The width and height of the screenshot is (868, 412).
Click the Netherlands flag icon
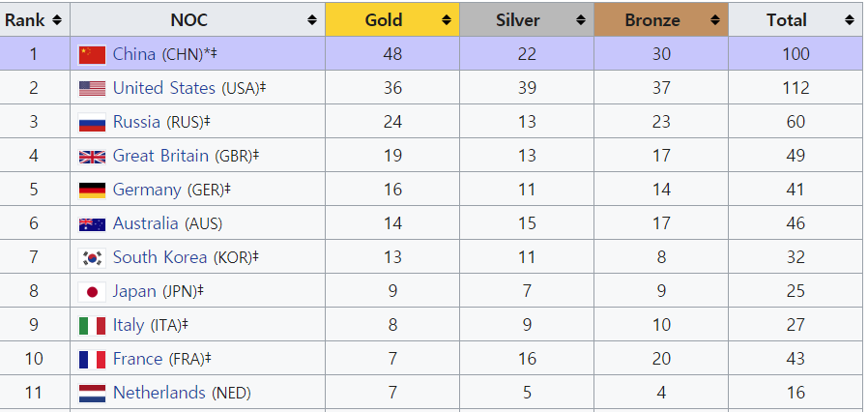(x=92, y=393)
